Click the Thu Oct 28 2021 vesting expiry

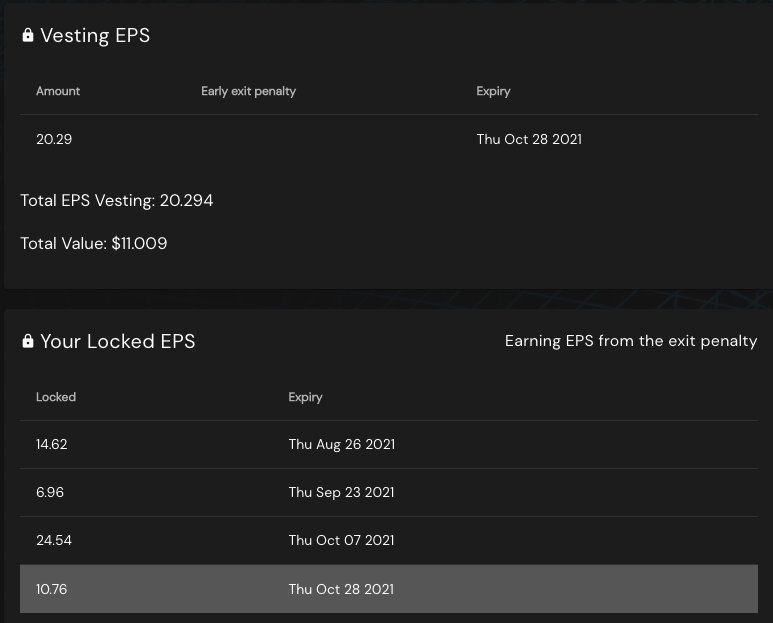[529, 139]
